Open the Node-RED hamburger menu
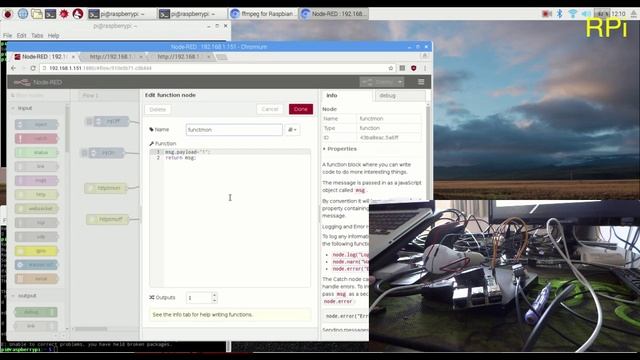640x360 pixels. (x=421, y=82)
